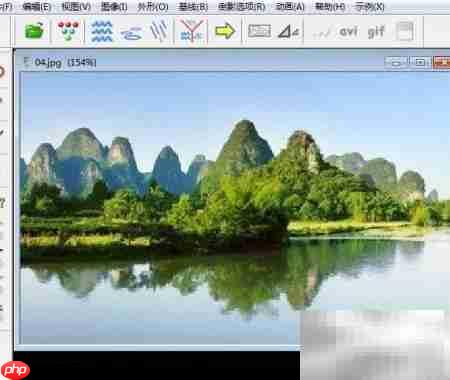Open the 基线(B) menu
Viewport: 450px width, 380px height.
click(193, 7)
